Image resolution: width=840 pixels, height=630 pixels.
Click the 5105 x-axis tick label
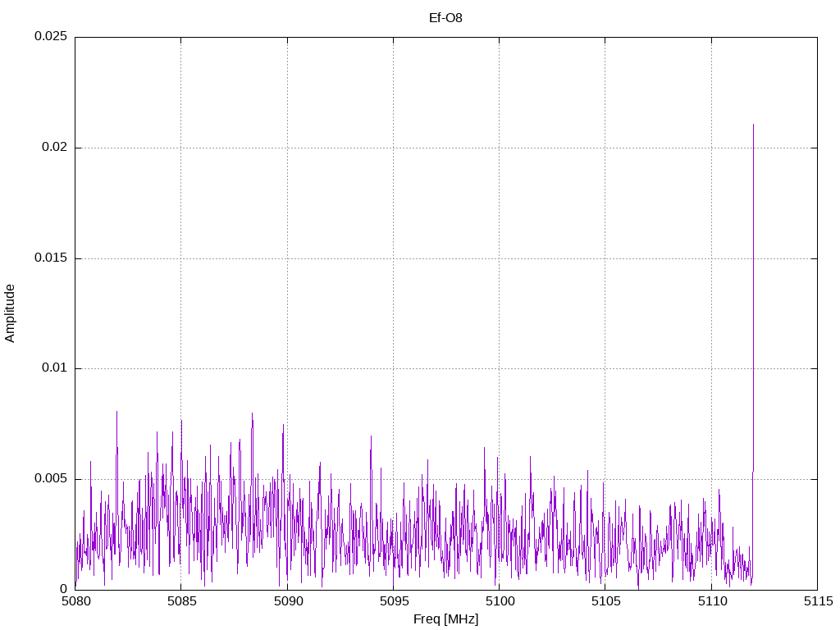pyautogui.click(x=606, y=601)
